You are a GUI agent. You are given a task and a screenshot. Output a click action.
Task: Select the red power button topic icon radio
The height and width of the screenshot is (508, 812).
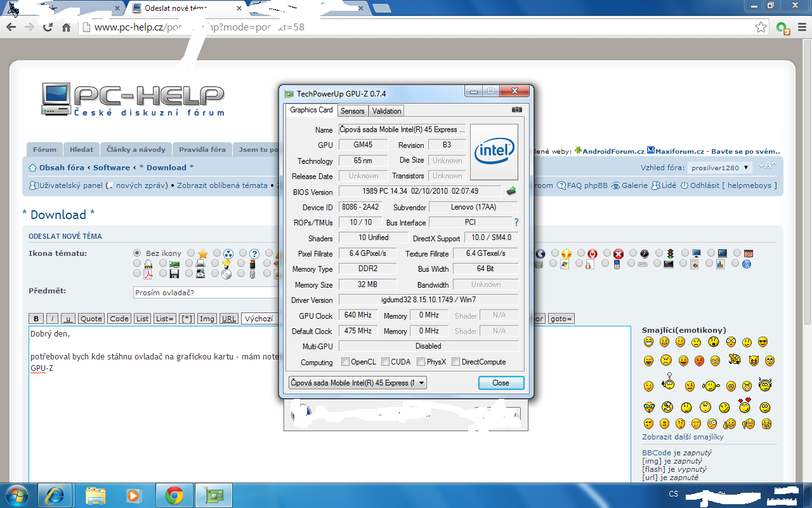coord(581,253)
